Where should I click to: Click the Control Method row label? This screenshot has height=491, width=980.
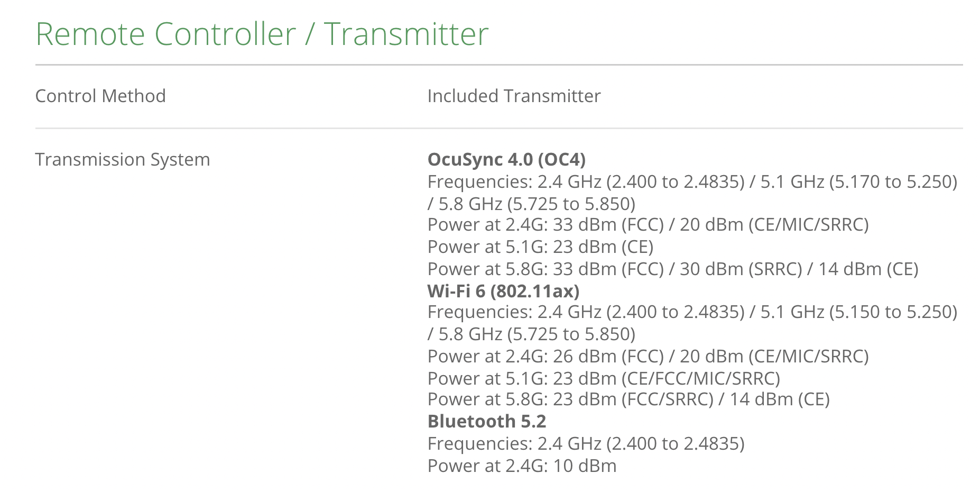(100, 96)
